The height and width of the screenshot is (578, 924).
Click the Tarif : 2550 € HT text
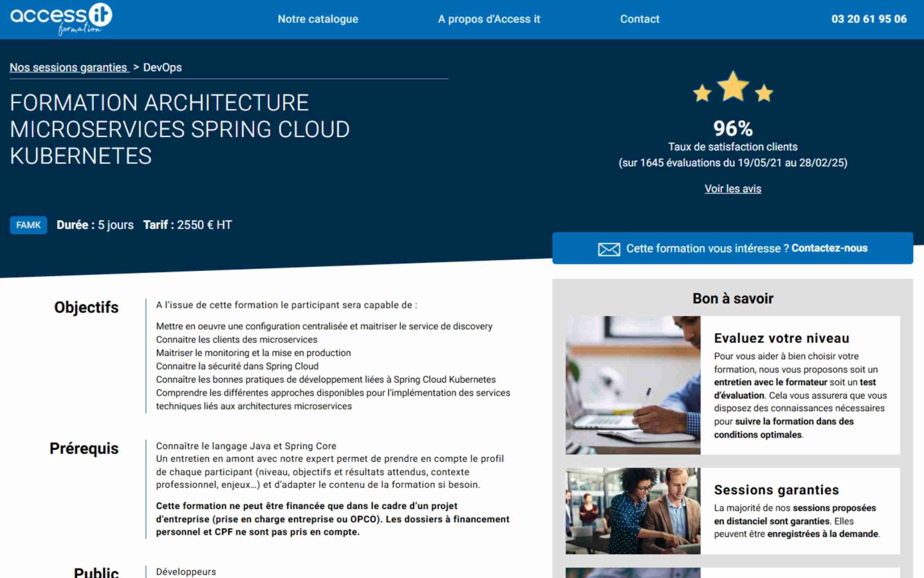pyautogui.click(x=187, y=225)
